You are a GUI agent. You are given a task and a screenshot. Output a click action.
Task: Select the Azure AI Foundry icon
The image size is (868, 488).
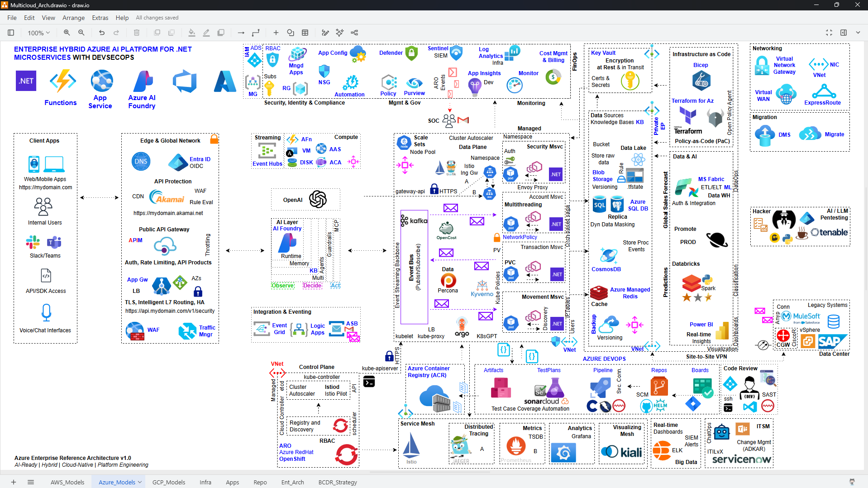pyautogui.click(x=143, y=81)
